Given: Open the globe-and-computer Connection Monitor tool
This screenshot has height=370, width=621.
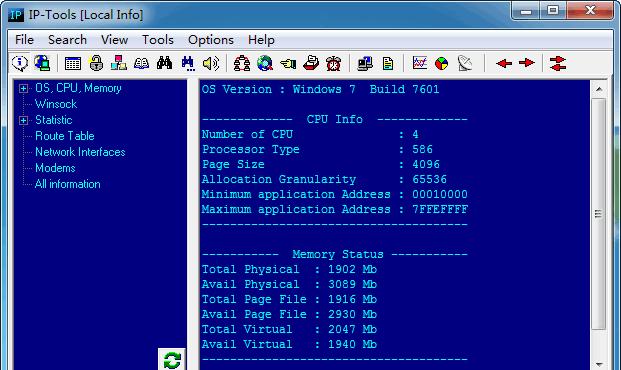Looking at the screenshot, I should click(x=42, y=63).
